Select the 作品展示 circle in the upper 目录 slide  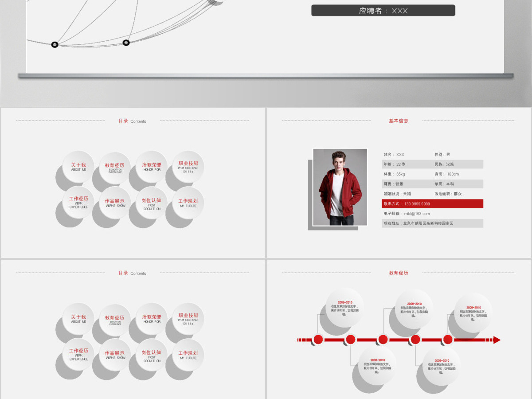point(115,203)
